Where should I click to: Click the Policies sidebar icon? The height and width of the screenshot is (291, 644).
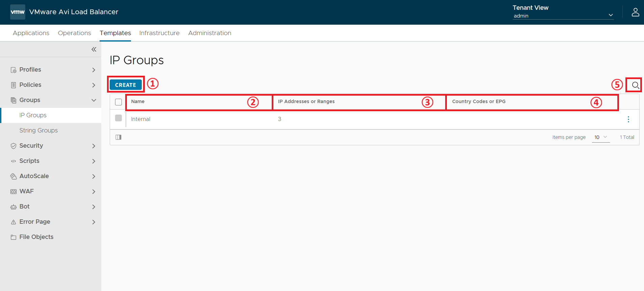14,85
